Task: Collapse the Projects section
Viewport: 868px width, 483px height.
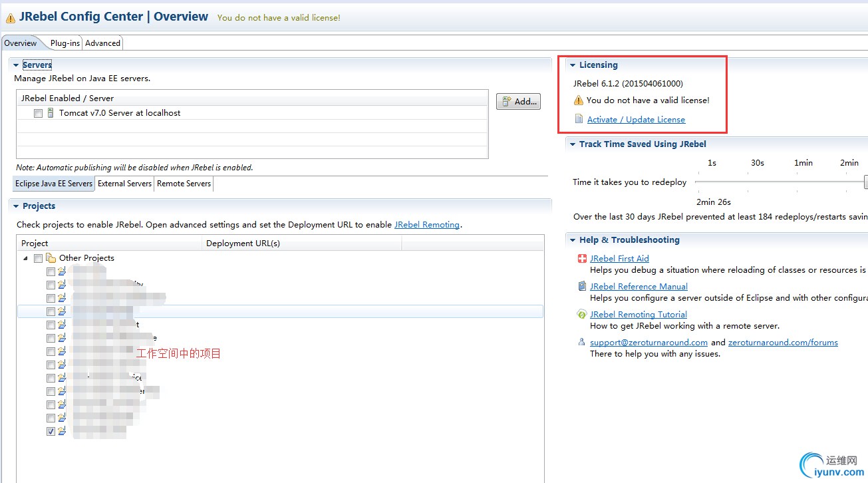Action: point(17,206)
